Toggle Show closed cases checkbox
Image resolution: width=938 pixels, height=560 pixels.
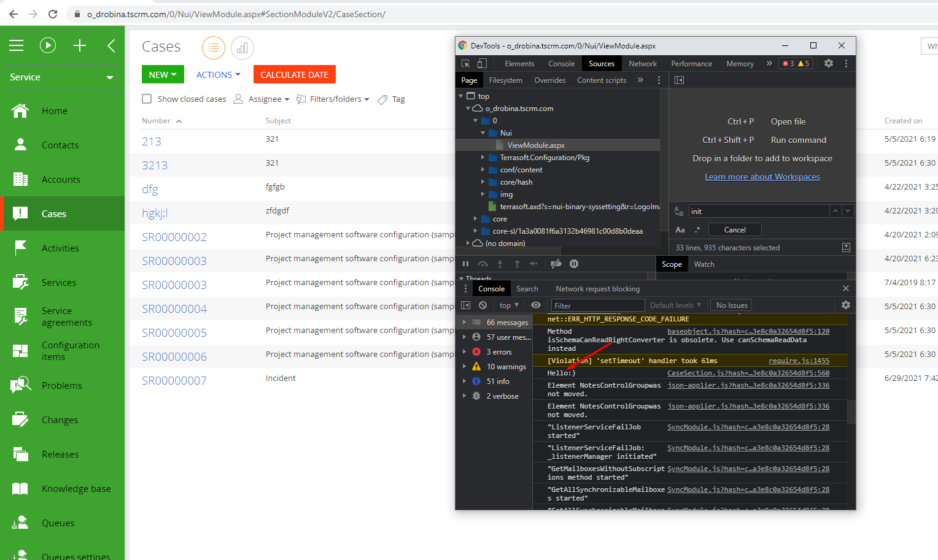pyautogui.click(x=147, y=99)
